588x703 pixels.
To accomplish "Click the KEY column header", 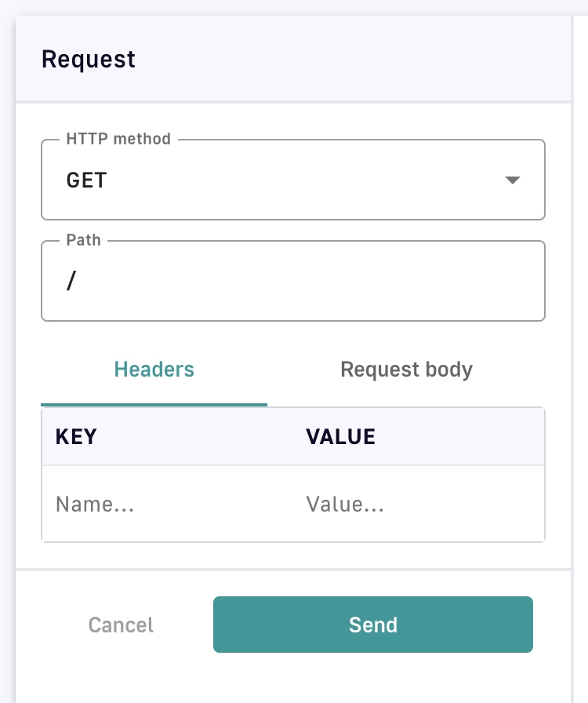I will (x=76, y=437).
